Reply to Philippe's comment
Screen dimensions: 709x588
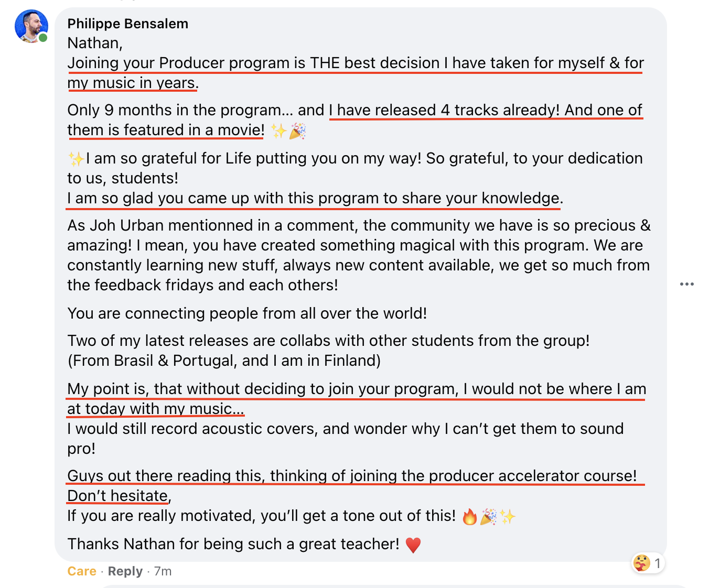125,571
